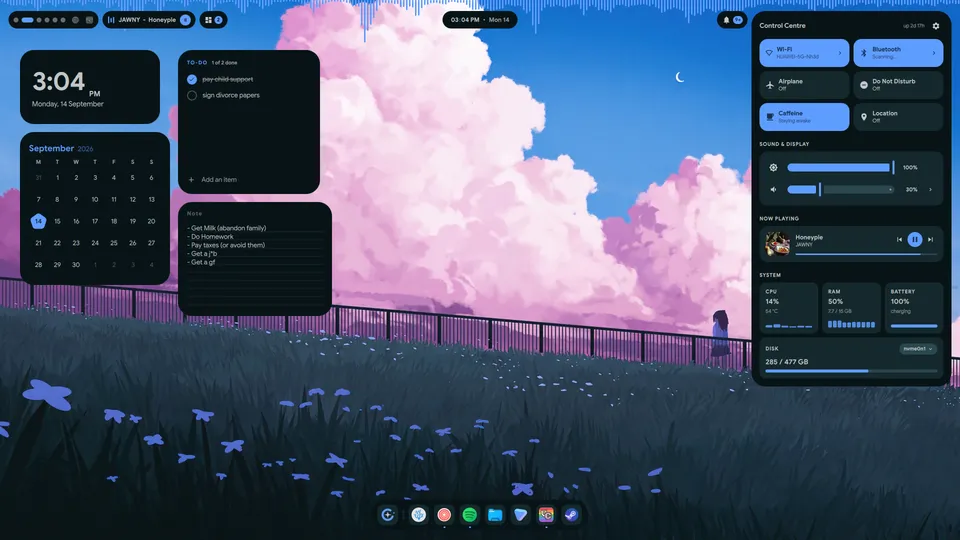Open the sparkle launcher icon in dock
Viewport: 960px width, 540px height.
[x=388, y=515]
